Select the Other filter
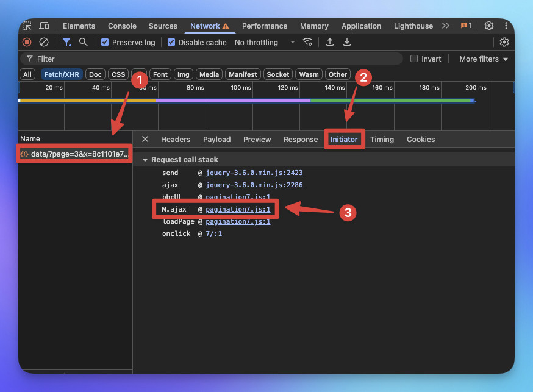Viewport: 533px width, 392px height. point(337,74)
